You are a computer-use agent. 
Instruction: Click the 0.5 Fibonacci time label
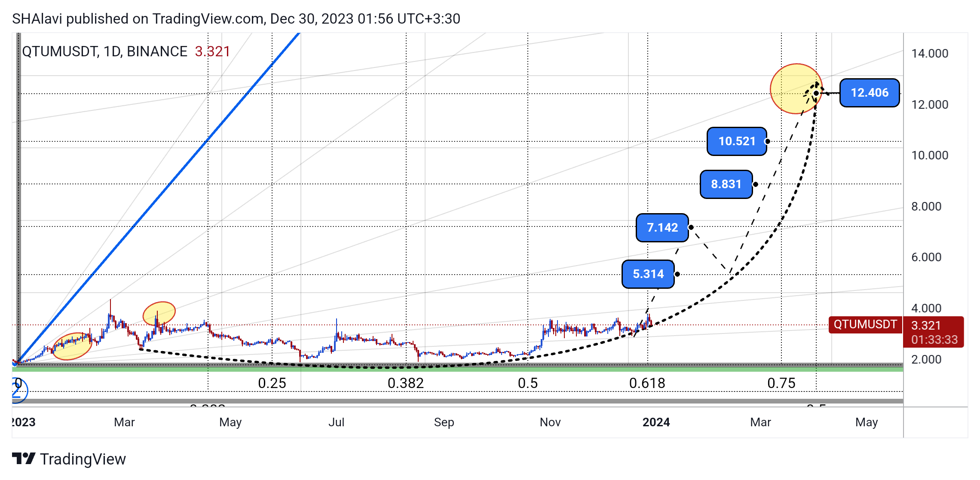tap(528, 383)
